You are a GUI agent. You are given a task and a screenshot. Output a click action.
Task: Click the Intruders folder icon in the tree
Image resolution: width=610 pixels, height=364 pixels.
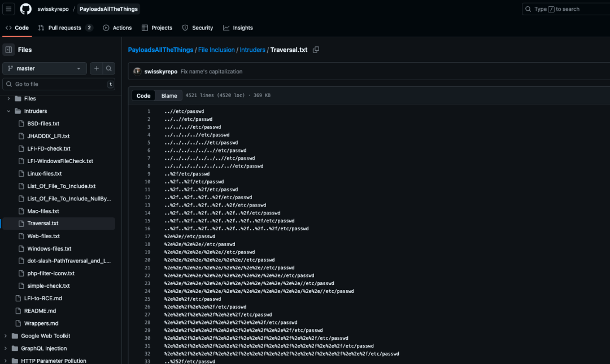18,111
